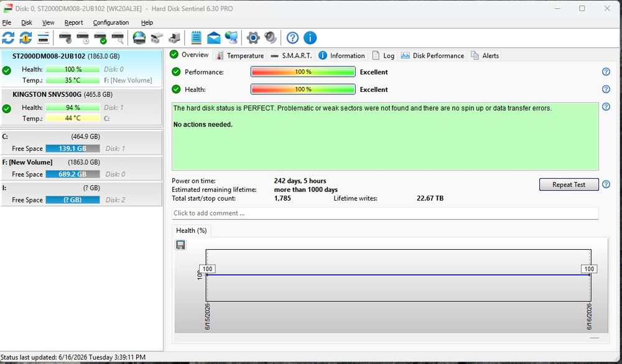This screenshot has width=622, height=364.
Task: Click the Performance 100 % gauge bar
Action: [303, 71]
